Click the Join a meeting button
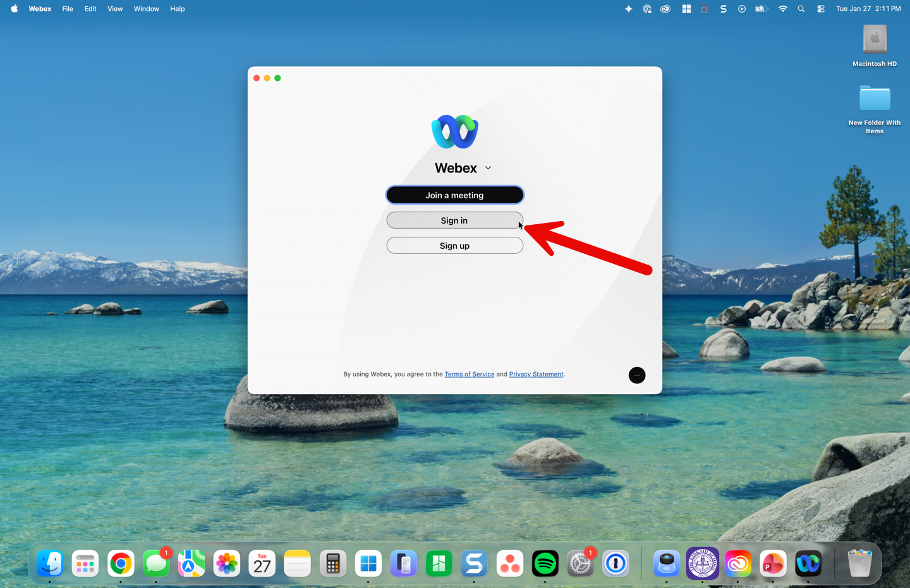Viewport: 910px width, 588px height. coord(454,195)
